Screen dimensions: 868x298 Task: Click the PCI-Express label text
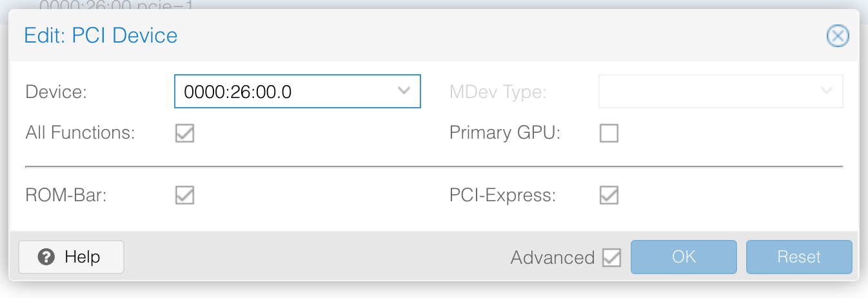coord(502,195)
